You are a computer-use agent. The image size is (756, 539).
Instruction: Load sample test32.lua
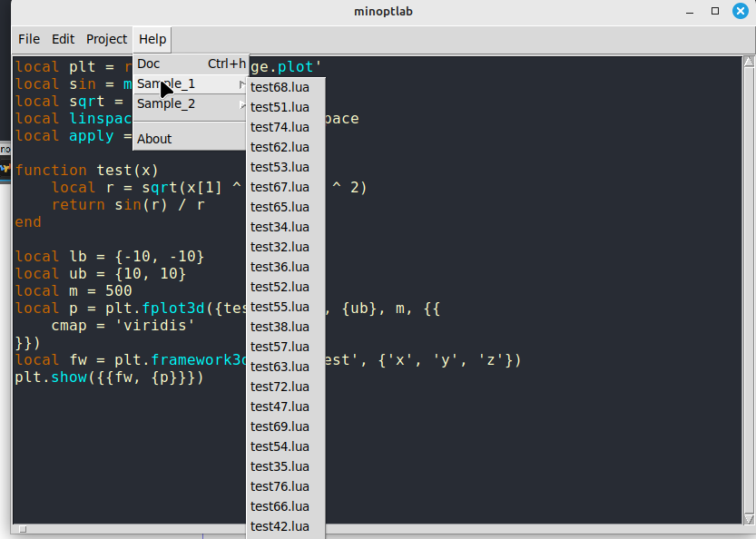point(285,247)
